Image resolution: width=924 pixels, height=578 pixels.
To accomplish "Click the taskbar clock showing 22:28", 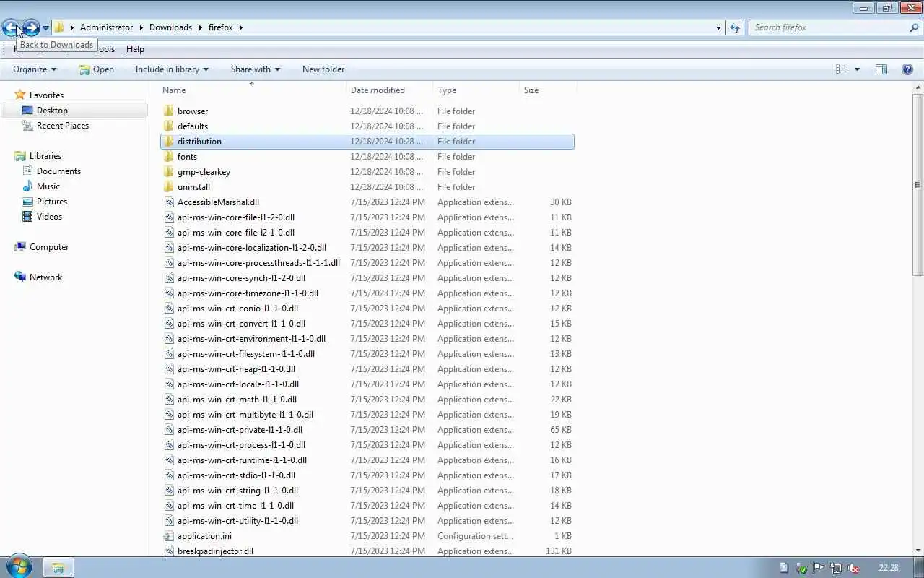I will click(889, 568).
